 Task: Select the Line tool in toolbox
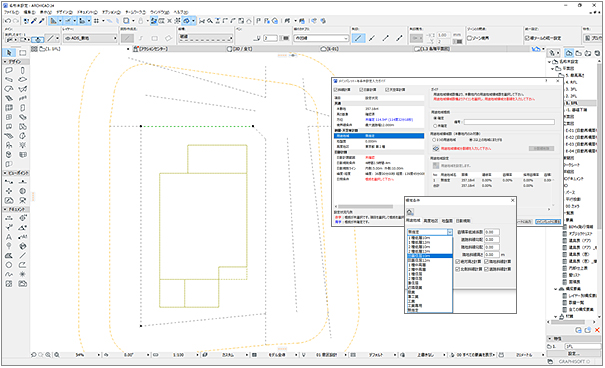click(x=23, y=256)
